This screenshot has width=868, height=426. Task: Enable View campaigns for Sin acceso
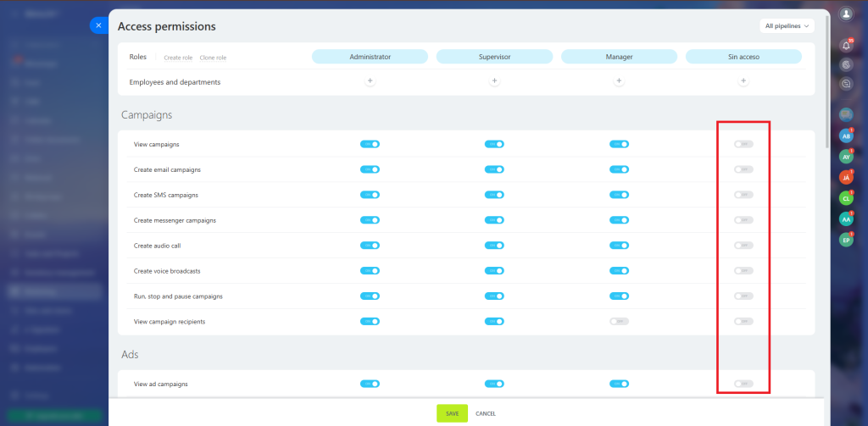(x=743, y=144)
